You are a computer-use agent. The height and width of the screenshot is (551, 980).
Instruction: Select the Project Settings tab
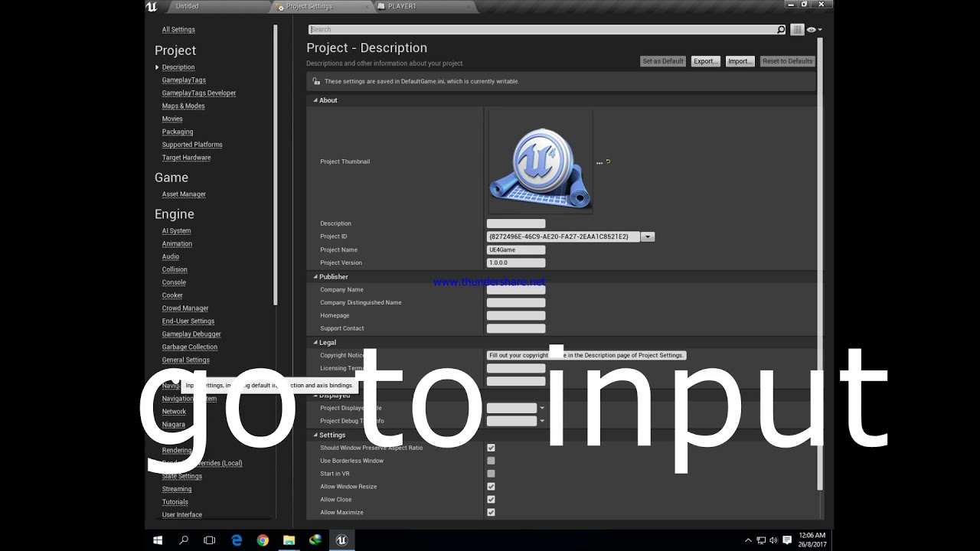click(322, 6)
